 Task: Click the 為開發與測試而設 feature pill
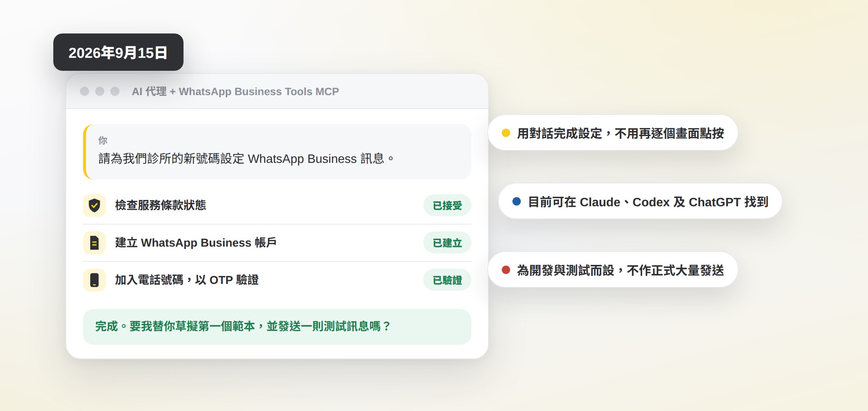click(613, 270)
